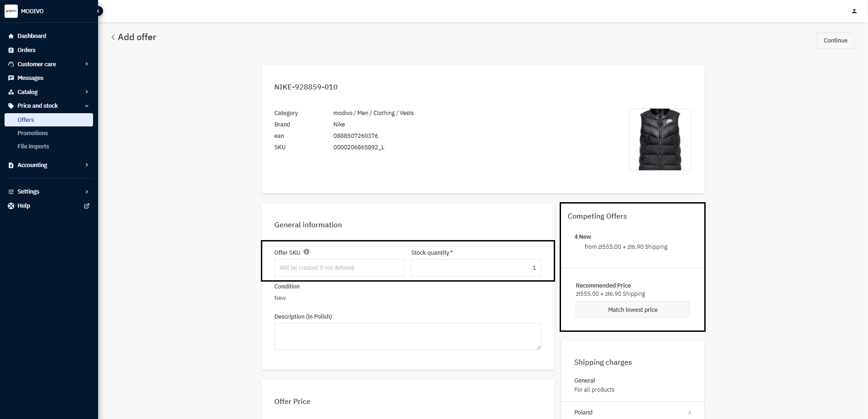This screenshot has width=868, height=419.
Task: Click the Catalog shapes icon
Action: 11,92
